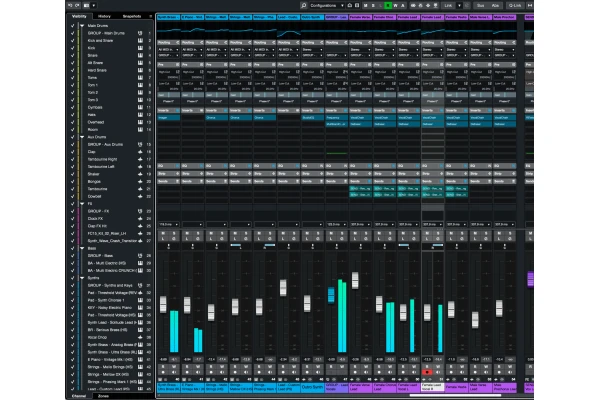This screenshot has height=400, width=600.
Task: Click the redo icon in MixConsole toolbar
Action: (x=77, y=5)
